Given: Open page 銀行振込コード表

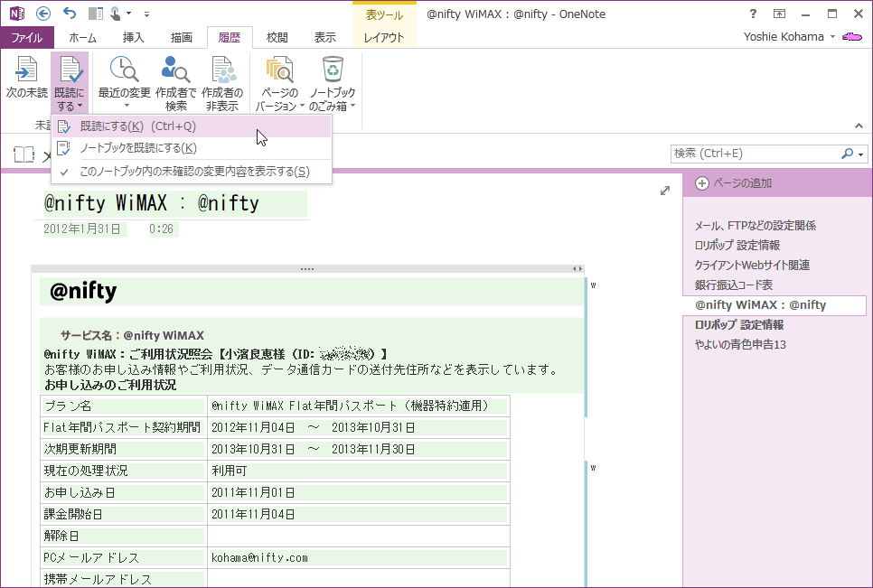Looking at the screenshot, I should (x=733, y=285).
